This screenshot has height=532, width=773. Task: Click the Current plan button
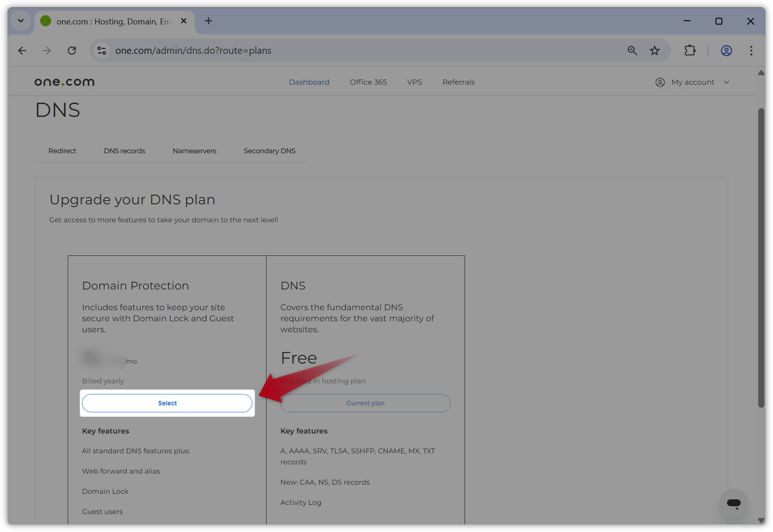pos(365,403)
